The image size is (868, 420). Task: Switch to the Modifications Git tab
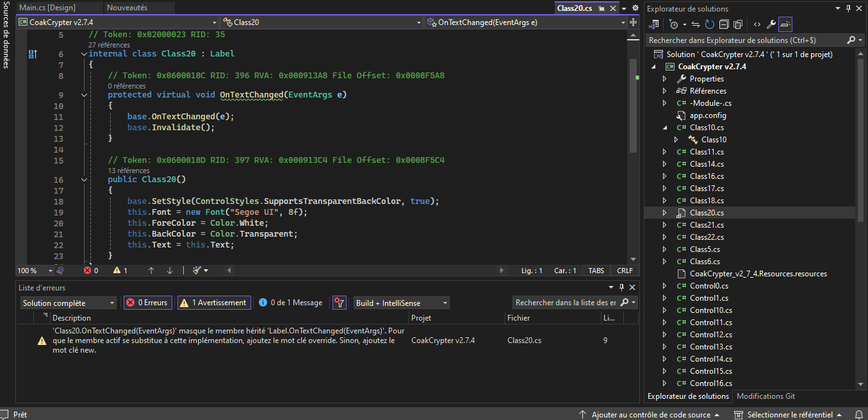point(766,396)
